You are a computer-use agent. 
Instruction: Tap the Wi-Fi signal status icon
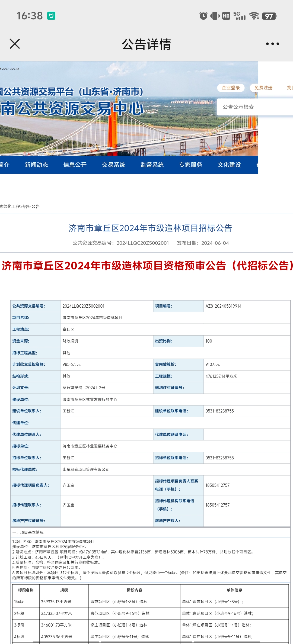(254, 16)
